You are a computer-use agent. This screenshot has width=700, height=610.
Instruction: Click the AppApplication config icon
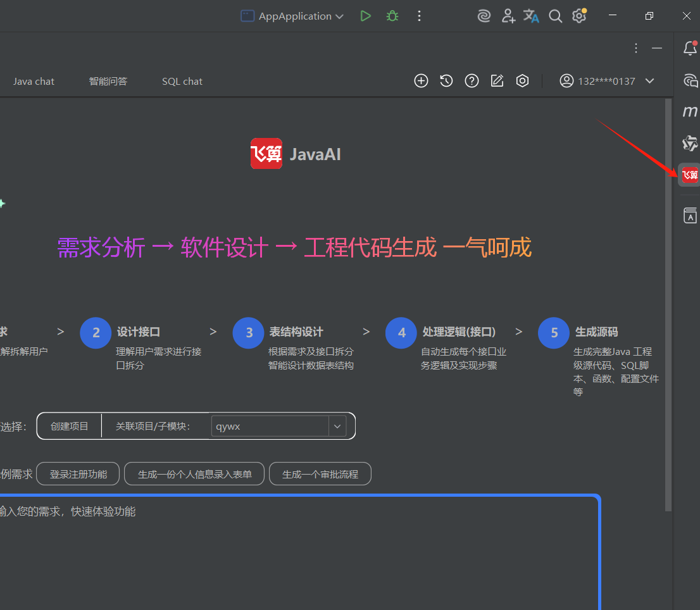tap(247, 16)
